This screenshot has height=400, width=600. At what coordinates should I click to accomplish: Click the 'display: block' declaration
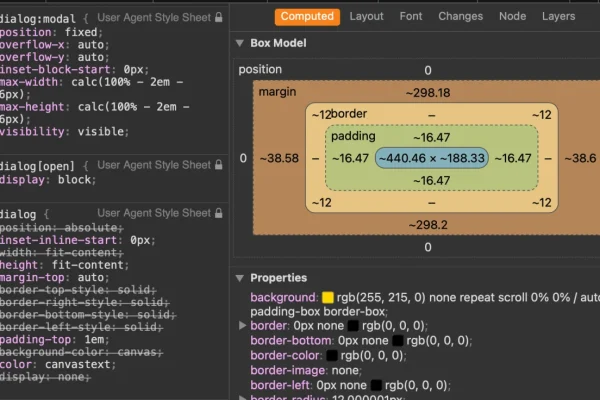pos(48,180)
